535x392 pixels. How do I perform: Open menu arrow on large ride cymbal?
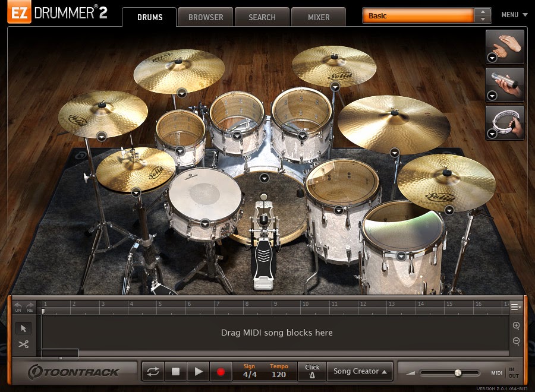(395, 153)
